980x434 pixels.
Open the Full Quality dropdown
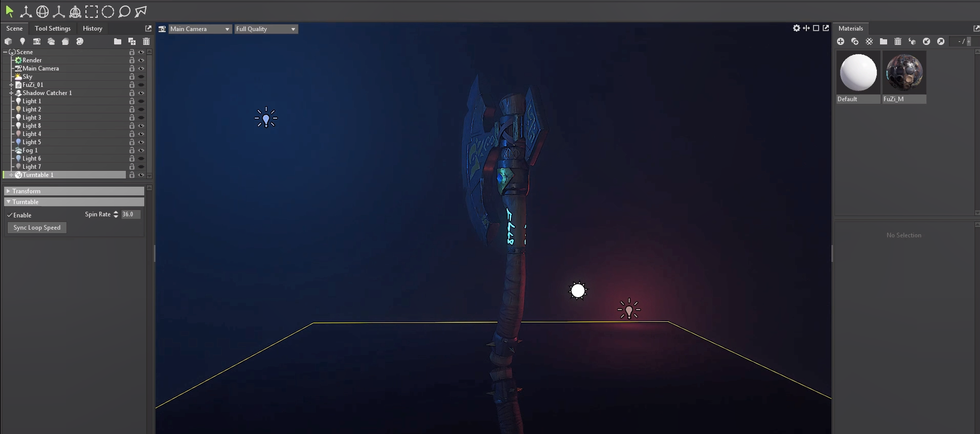pyautogui.click(x=266, y=29)
